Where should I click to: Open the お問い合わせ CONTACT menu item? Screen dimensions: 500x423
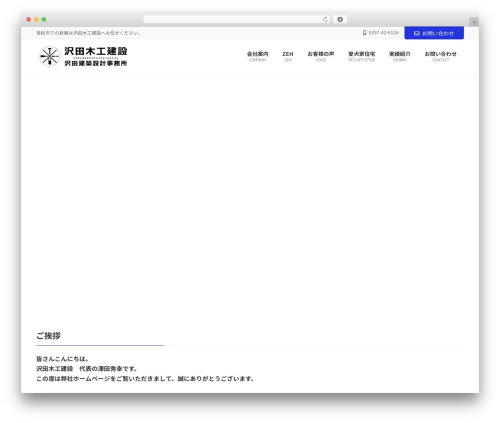(440, 56)
